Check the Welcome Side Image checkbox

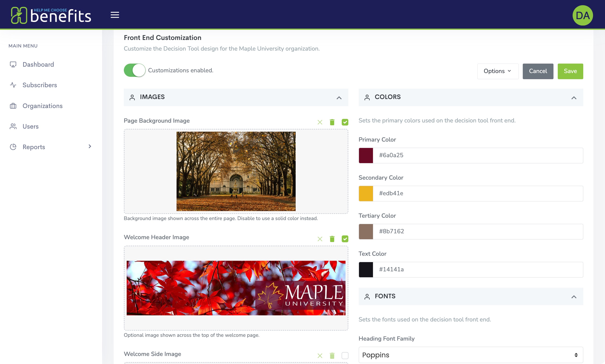[x=345, y=356]
